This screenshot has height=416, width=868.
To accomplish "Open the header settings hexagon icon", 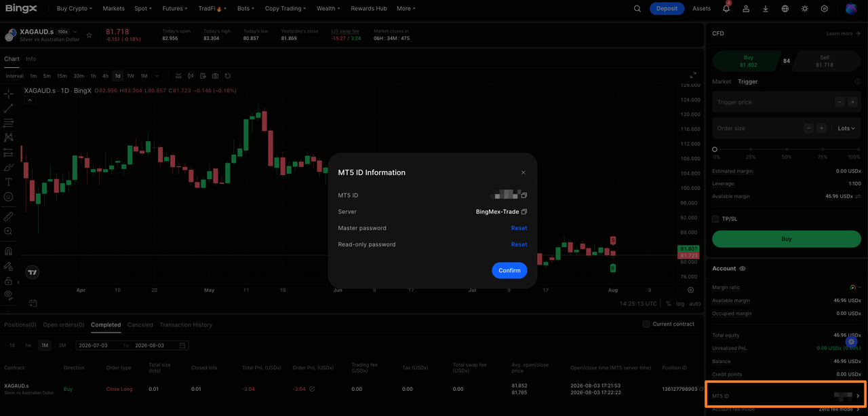I will (x=825, y=9).
